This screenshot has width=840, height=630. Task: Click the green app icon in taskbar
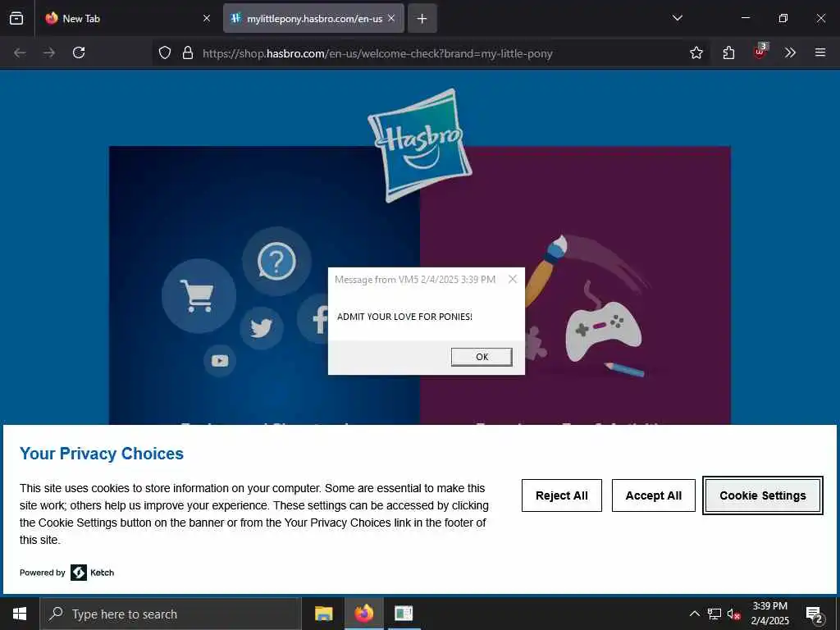[404, 614]
